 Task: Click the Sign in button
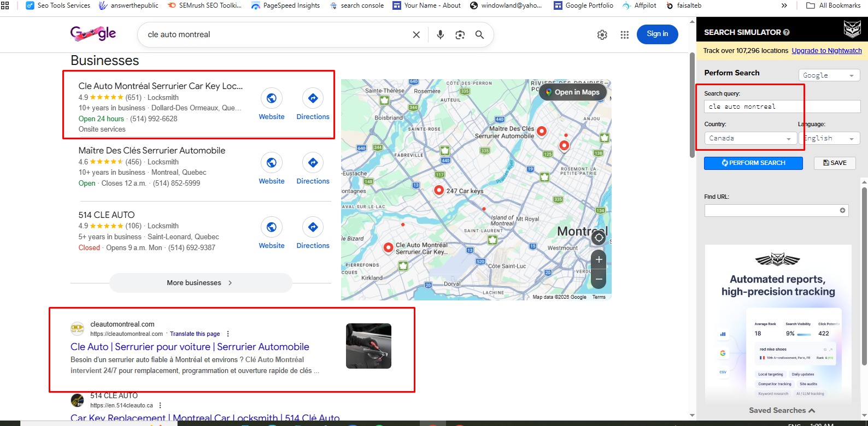pyautogui.click(x=657, y=34)
